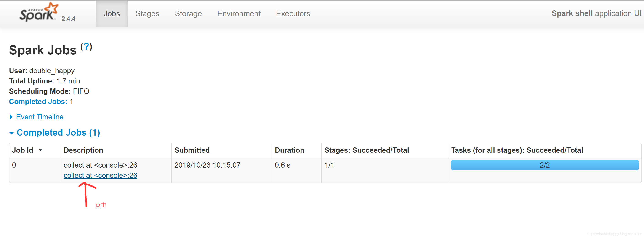
Task: Sort by the Description column header
Action: tap(83, 150)
